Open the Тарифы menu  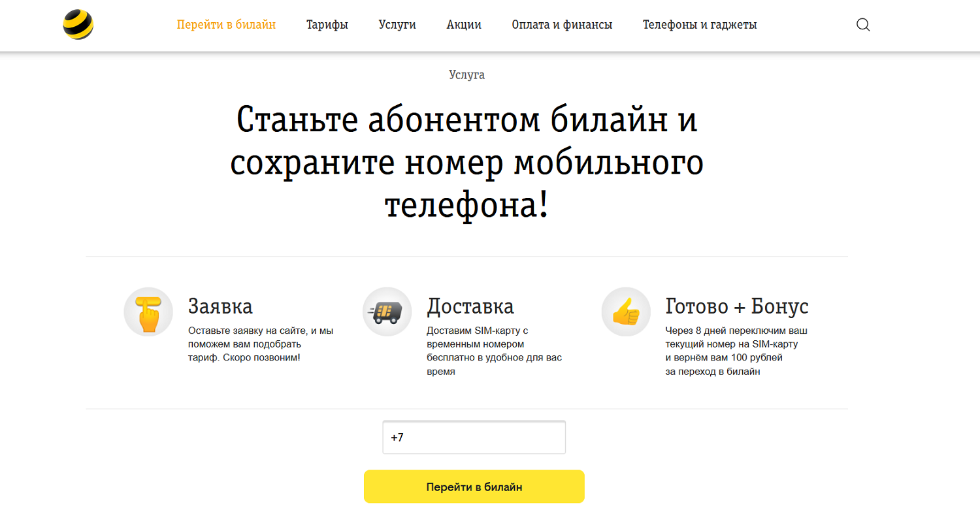pyautogui.click(x=327, y=25)
